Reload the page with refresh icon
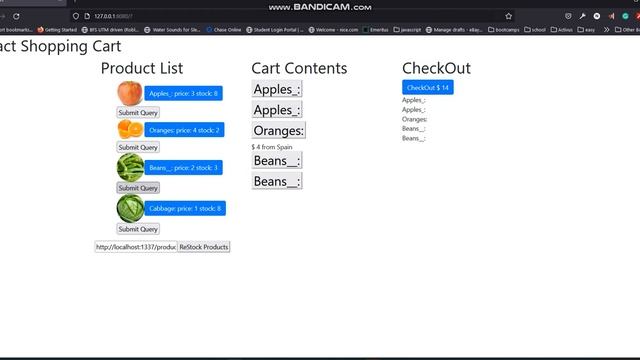The width and height of the screenshot is (640, 360). tap(16, 16)
